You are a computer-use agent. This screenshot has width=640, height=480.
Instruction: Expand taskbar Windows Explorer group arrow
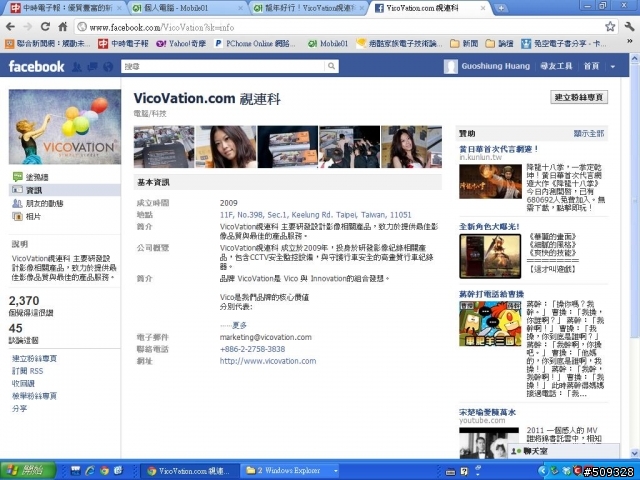(336, 471)
